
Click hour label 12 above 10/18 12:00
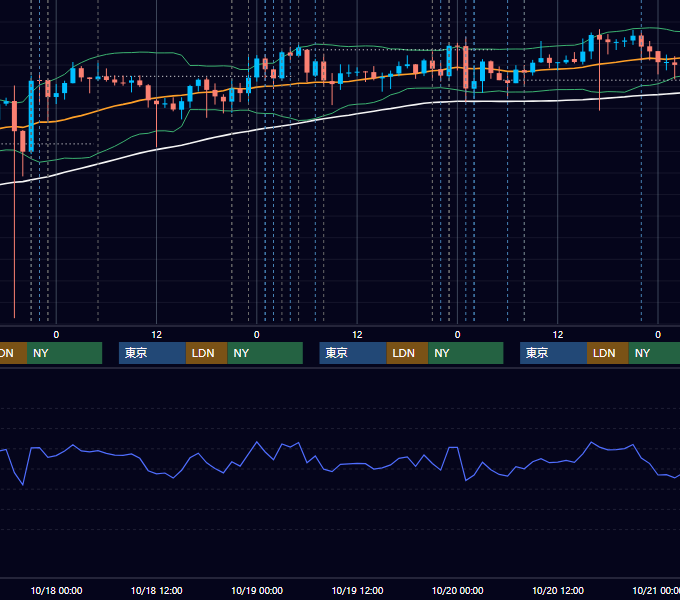157,335
